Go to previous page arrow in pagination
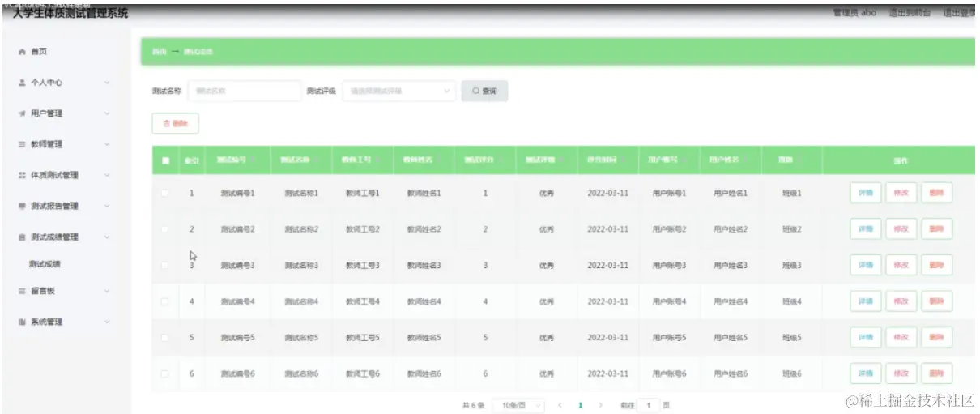Viewport: 980px width, 414px height. click(559, 404)
